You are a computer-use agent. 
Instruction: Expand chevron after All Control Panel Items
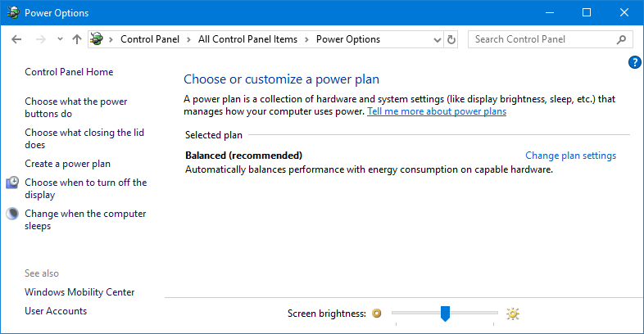[x=306, y=40]
